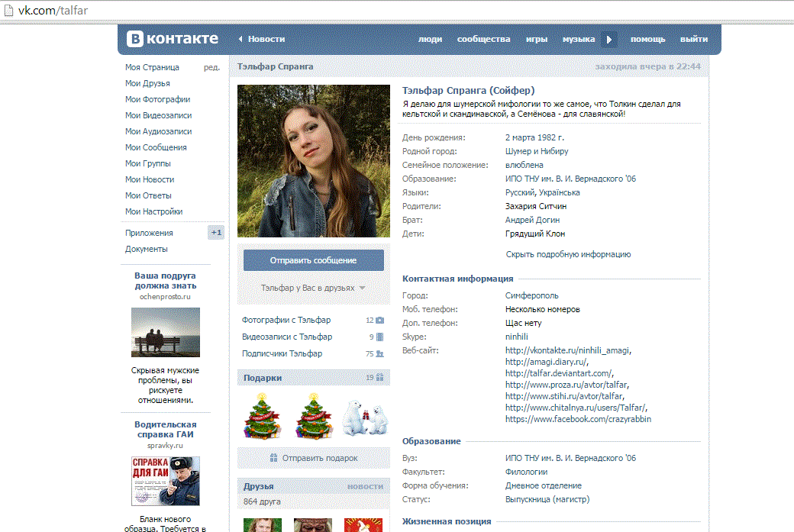Open the second Christmas tree gift
794x532 pixels.
(314, 415)
